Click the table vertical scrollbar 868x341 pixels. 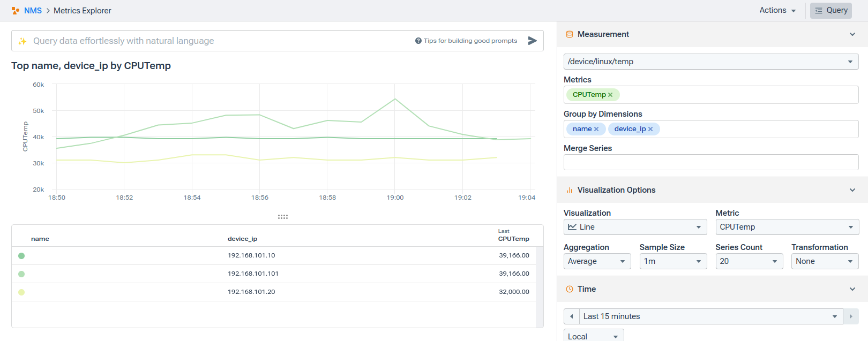coord(540,287)
